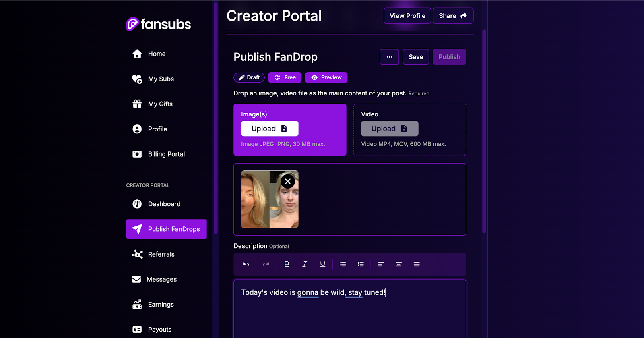This screenshot has height=338, width=644.
Task: Open the Share options
Action: (x=453, y=16)
